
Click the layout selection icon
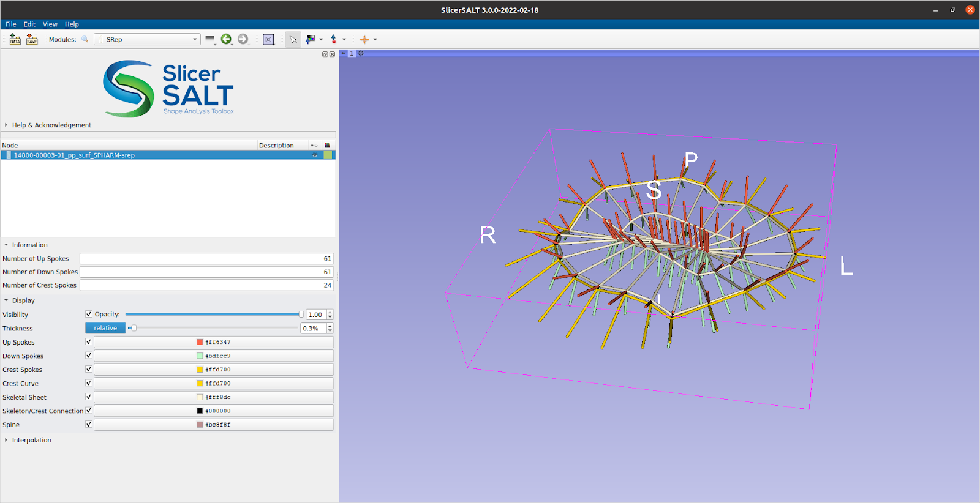268,40
